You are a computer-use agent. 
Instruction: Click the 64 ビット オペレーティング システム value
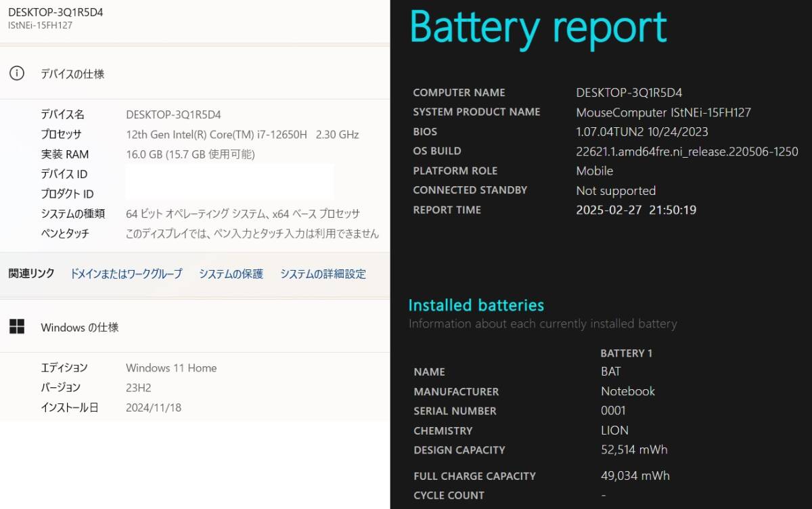(243, 214)
